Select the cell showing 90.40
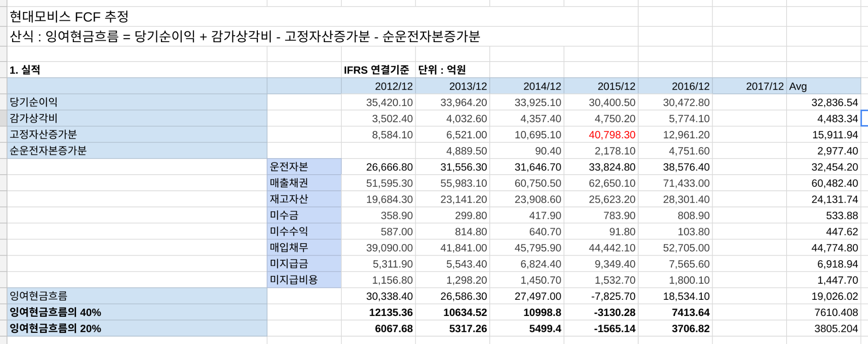The image size is (868, 344). pyautogui.click(x=527, y=151)
